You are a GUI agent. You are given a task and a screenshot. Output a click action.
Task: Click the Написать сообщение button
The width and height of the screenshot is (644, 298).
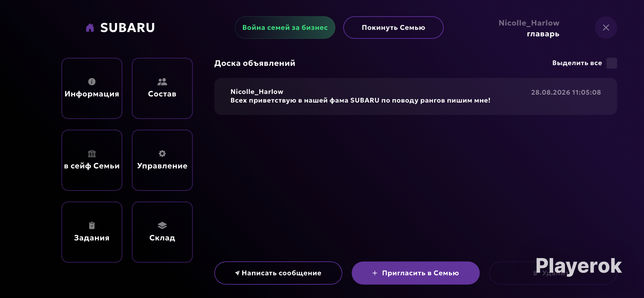[278, 273]
